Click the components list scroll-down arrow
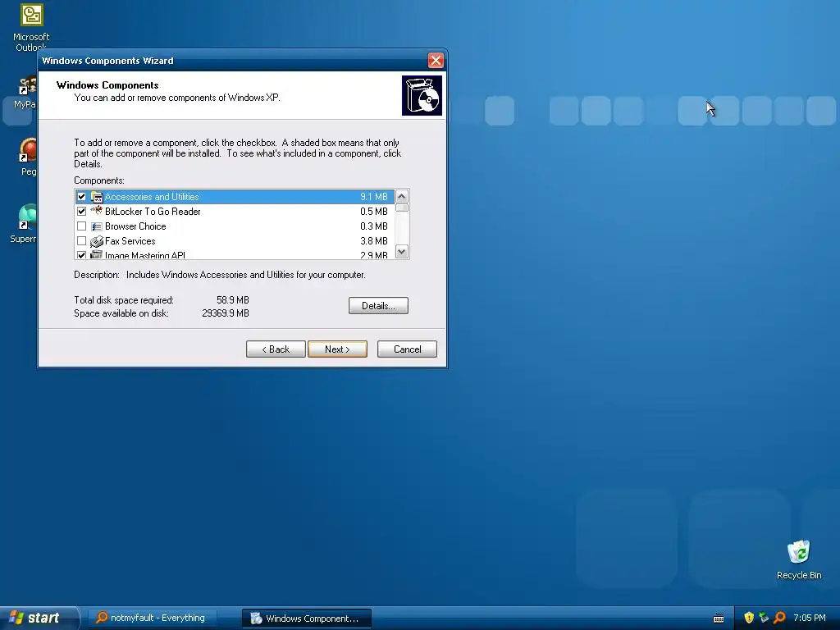Viewport: 840px width, 630px height. click(x=402, y=251)
